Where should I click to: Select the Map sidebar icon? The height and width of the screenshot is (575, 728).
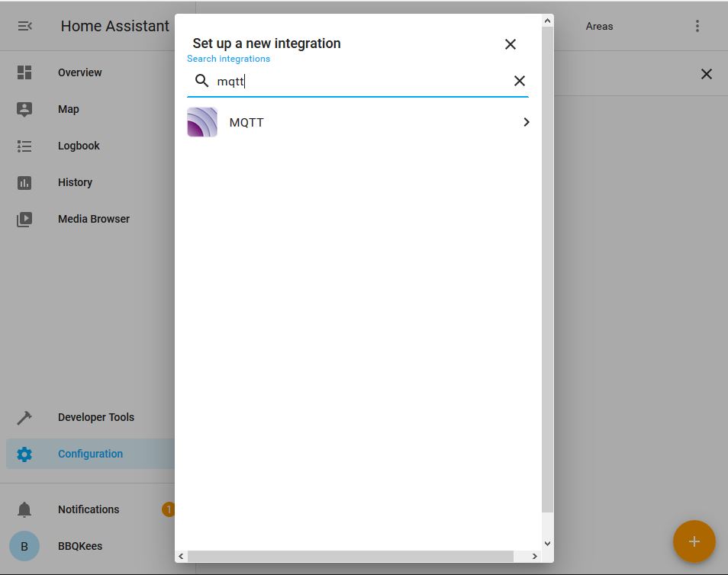pos(24,108)
